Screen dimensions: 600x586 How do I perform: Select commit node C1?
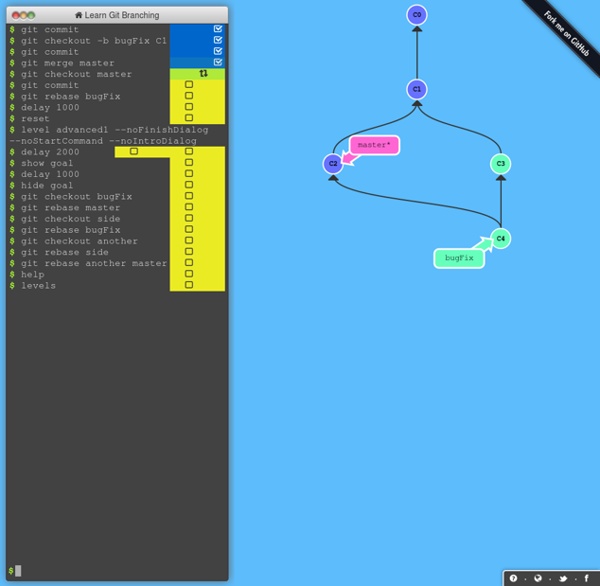pos(417,89)
